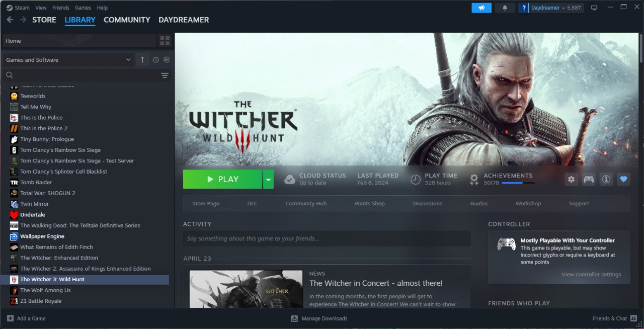
Task: Open the Witcher in Concert news thumbnail
Action: click(246, 289)
